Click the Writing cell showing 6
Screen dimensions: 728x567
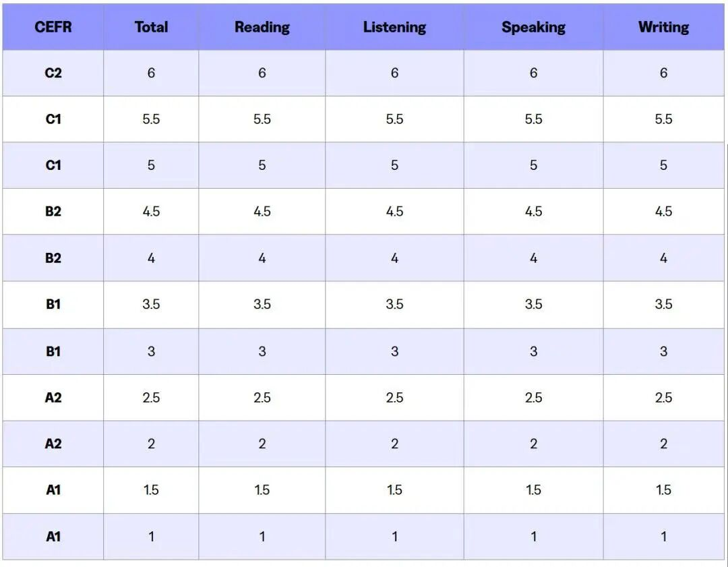663,73
